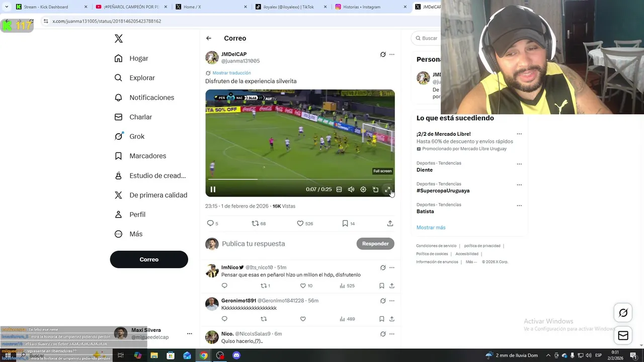Open the #SupercopaUruguaya trending topic
This screenshot has width=644, height=362.
pyautogui.click(x=443, y=191)
